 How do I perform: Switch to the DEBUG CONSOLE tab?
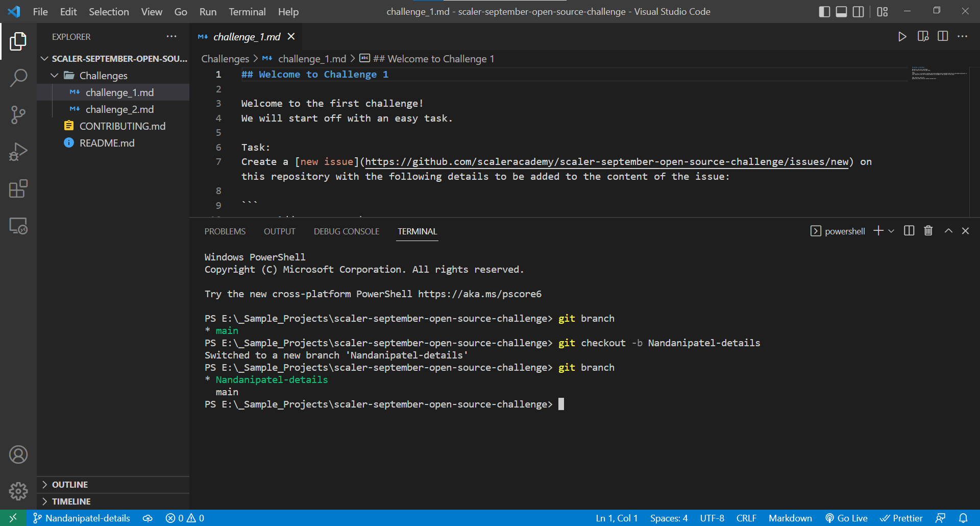coord(346,231)
